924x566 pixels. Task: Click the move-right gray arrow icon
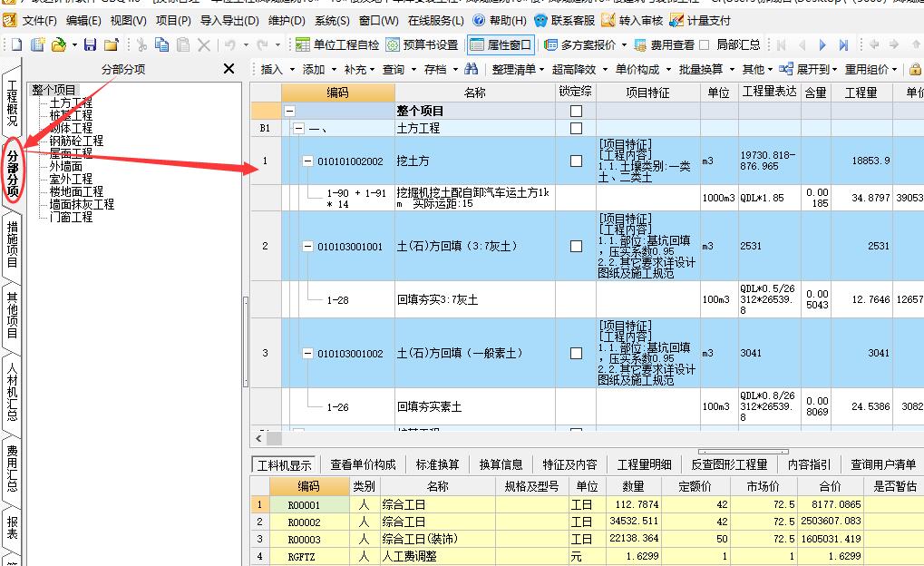894,44
